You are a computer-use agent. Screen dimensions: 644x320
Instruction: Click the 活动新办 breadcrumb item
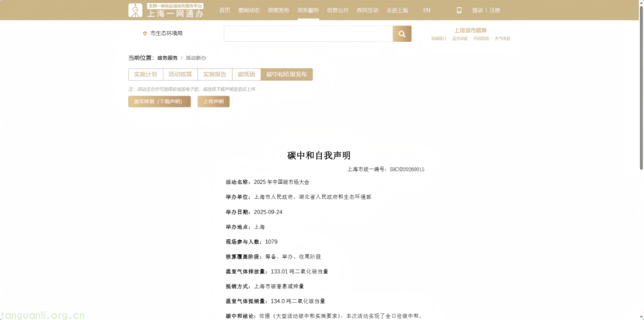click(196, 58)
